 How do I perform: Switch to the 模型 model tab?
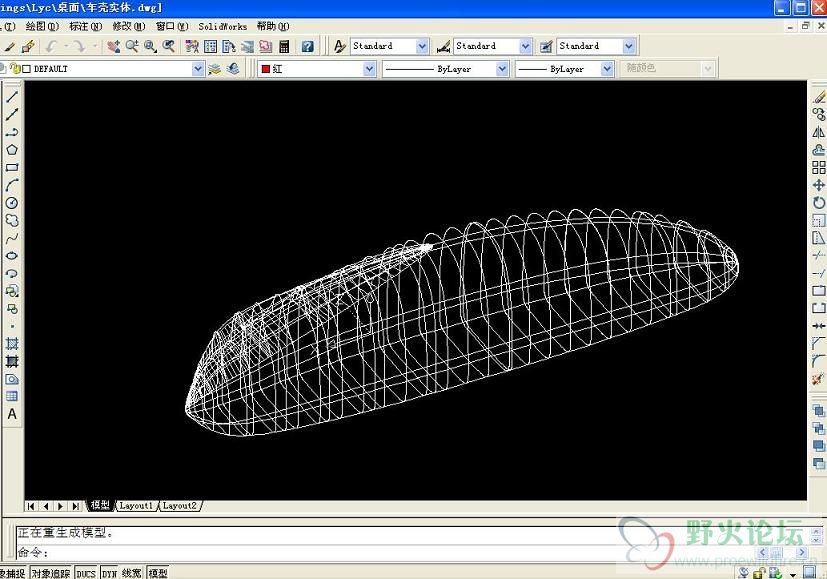100,505
